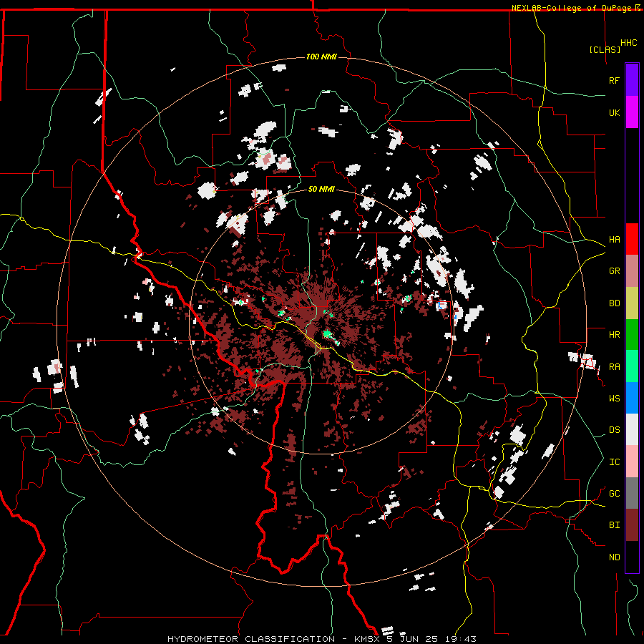Click the RA light green legend swatch
Screen dimensions: 644x644
point(632,366)
